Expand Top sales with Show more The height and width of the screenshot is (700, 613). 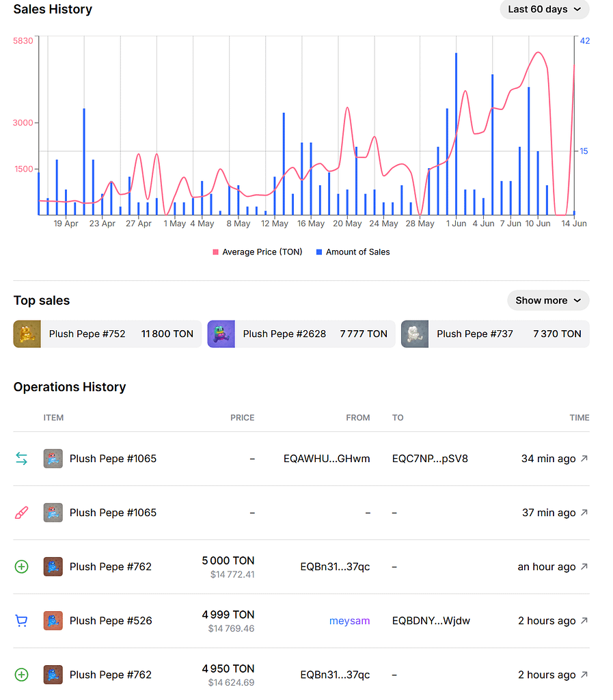pyautogui.click(x=547, y=300)
